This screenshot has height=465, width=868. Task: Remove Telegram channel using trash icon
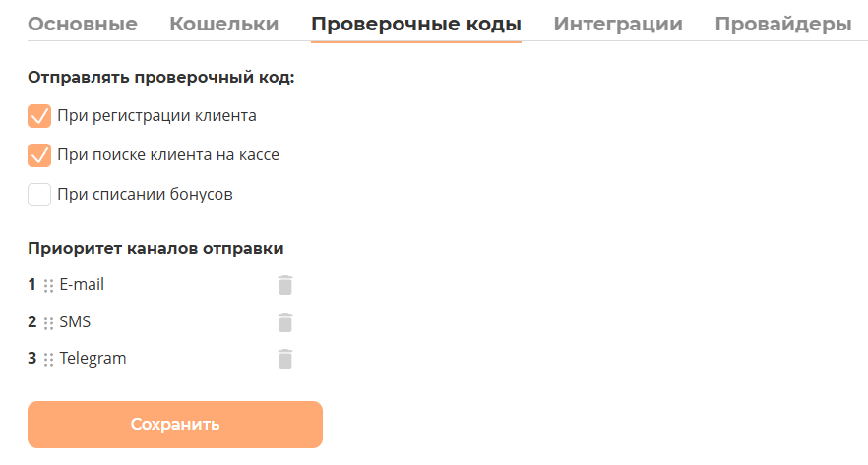tap(285, 359)
